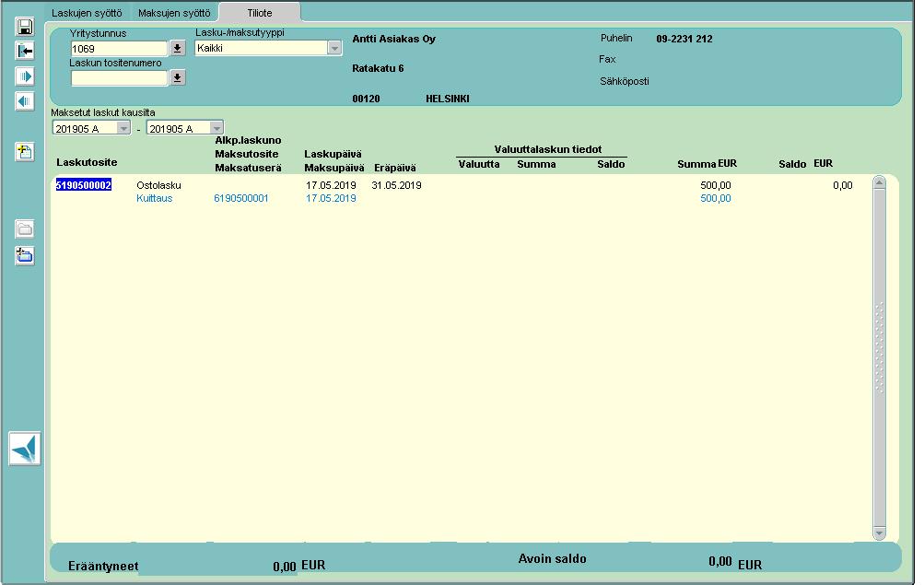The width and height of the screenshot is (924, 585).
Task: Click the Yritystunnus field with 1069
Action: [x=120, y=48]
